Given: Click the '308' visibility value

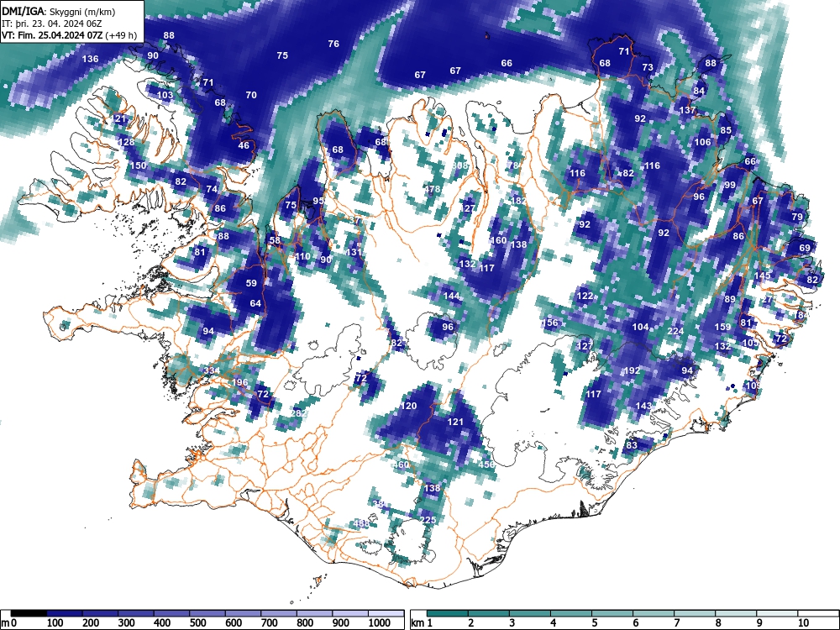Looking at the screenshot, I should click(459, 165).
